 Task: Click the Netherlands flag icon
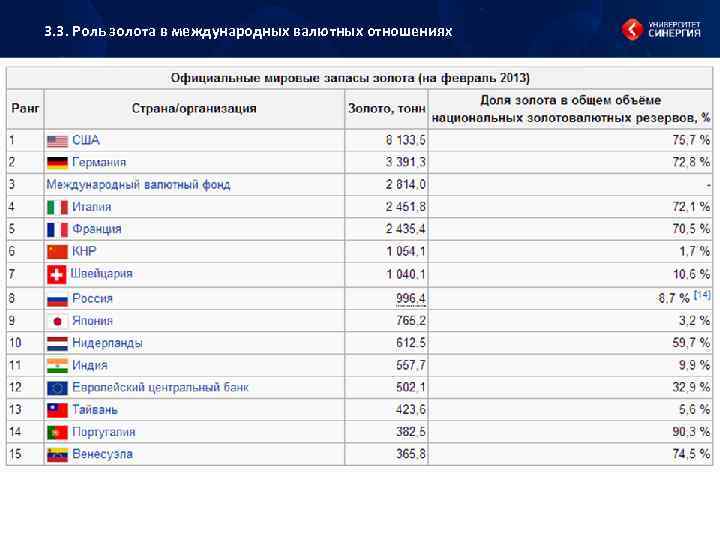57,343
